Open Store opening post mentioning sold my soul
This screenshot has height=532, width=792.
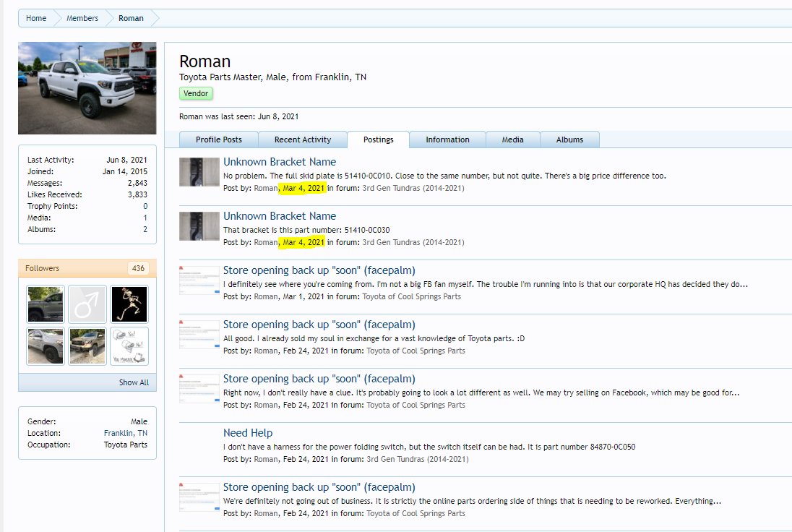tap(319, 325)
